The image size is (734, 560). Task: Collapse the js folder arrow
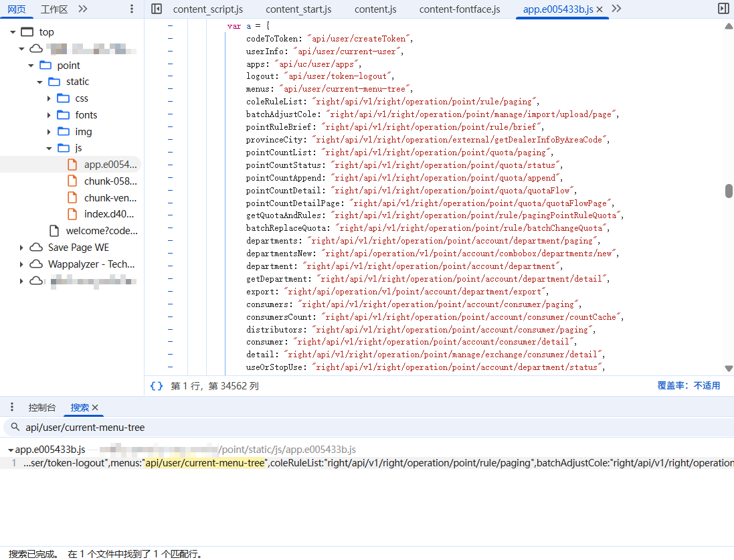tap(49, 148)
